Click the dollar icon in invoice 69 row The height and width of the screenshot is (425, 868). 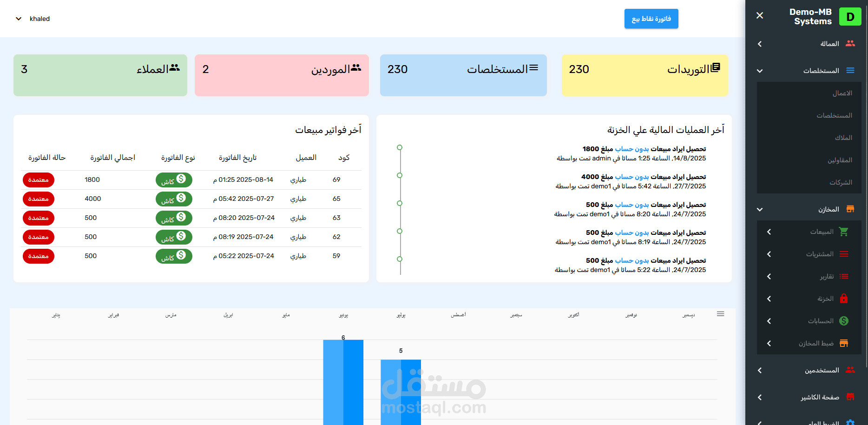coord(181,179)
